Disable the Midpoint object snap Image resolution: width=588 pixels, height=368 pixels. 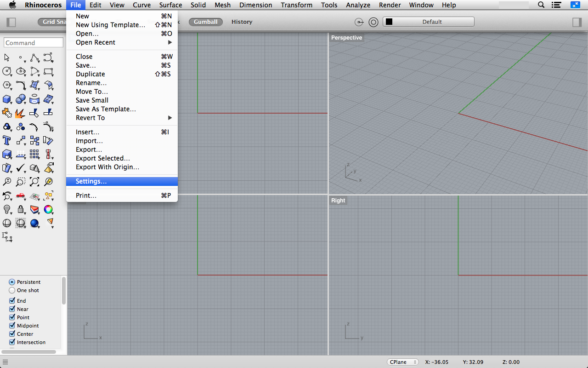(x=12, y=326)
